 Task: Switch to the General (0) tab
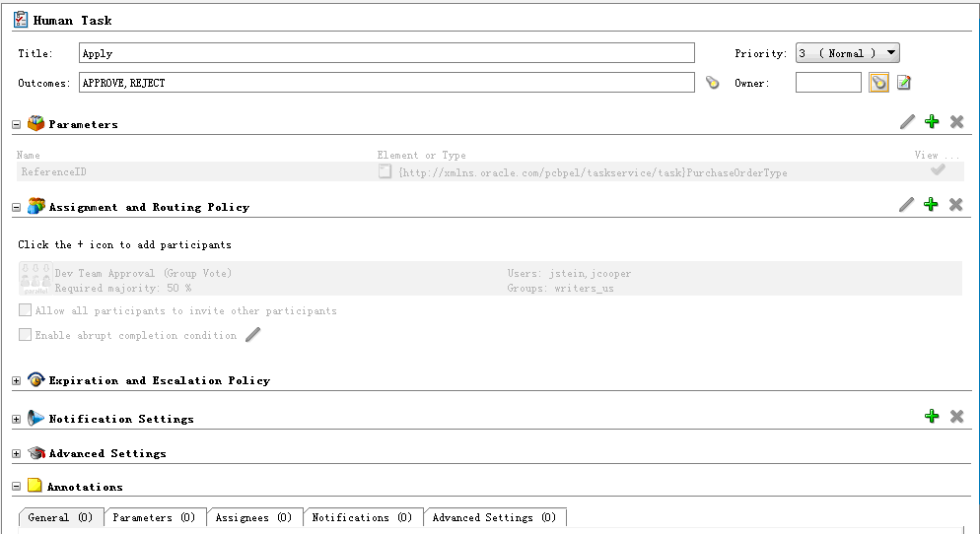[60, 517]
